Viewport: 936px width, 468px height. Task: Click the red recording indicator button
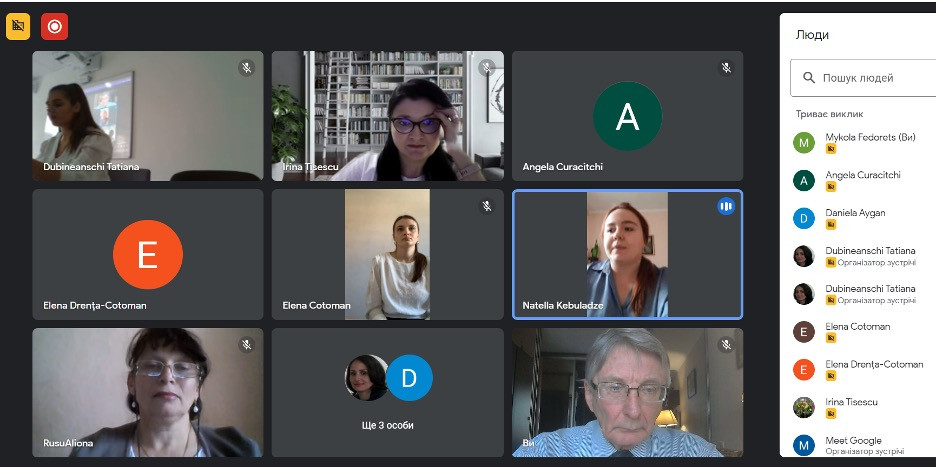point(54,26)
